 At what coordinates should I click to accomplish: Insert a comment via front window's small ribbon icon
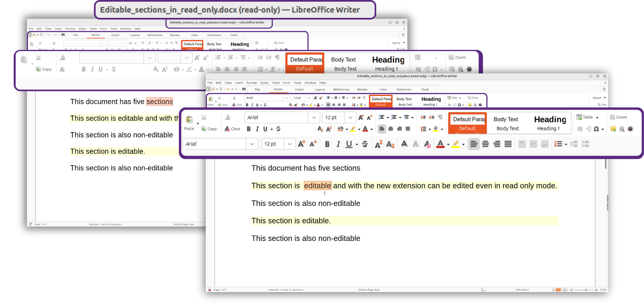click(x=470, y=105)
